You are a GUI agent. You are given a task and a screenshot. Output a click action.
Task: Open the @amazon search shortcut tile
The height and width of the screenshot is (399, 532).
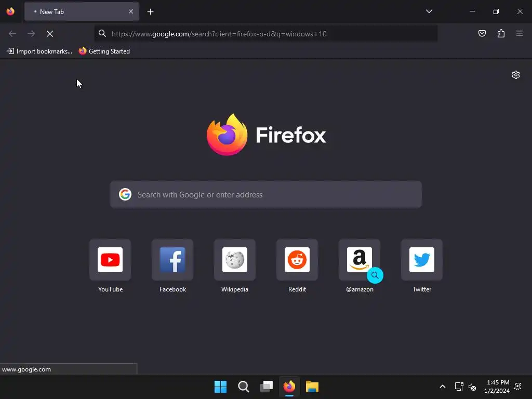(360, 260)
